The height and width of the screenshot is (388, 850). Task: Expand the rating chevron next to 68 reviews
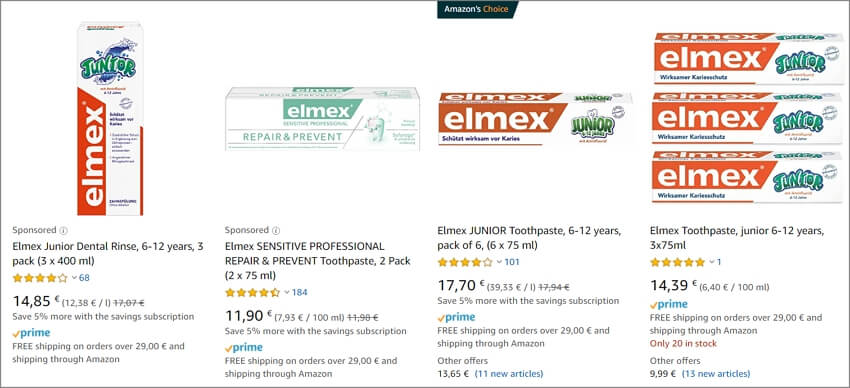[74, 278]
